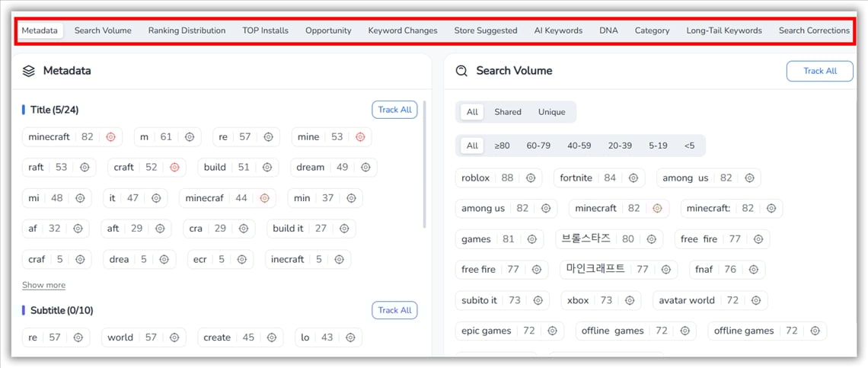Click the target icon beside 'minecraf 44'
The width and height of the screenshot is (868, 368).
pyautogui.click(x=265, y=198)
